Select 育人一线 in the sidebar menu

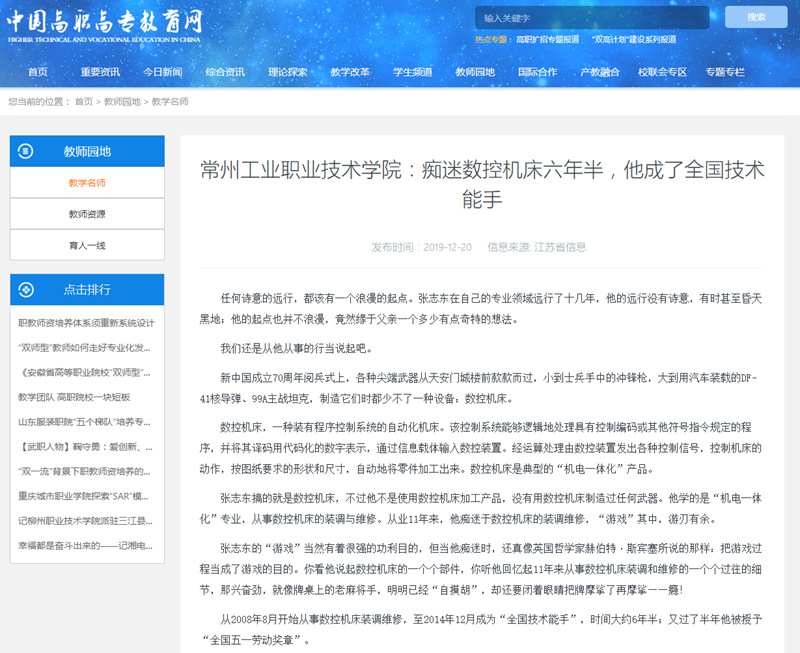[x=87, y=245]
